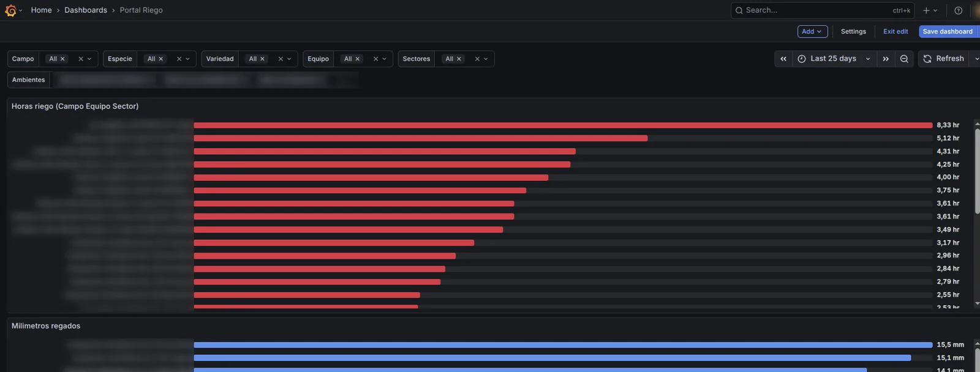Click the Ambientes variable label

[29, 80]
